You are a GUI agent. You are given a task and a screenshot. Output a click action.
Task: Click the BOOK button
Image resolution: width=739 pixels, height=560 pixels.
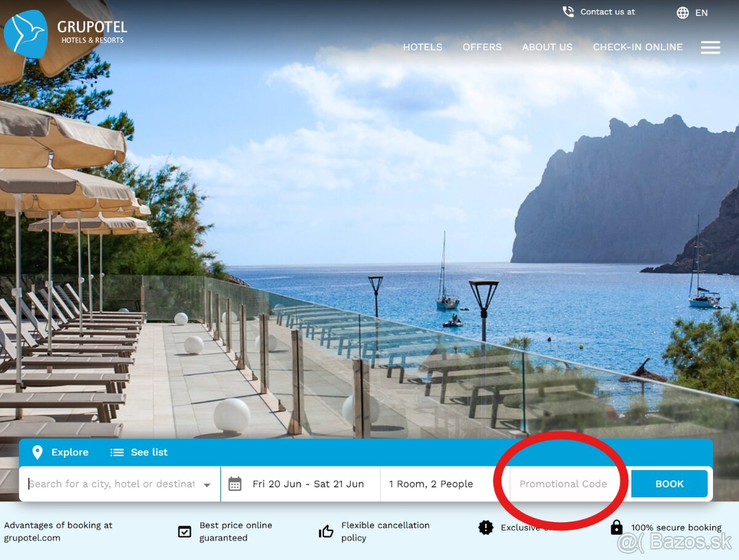point(669,484)
